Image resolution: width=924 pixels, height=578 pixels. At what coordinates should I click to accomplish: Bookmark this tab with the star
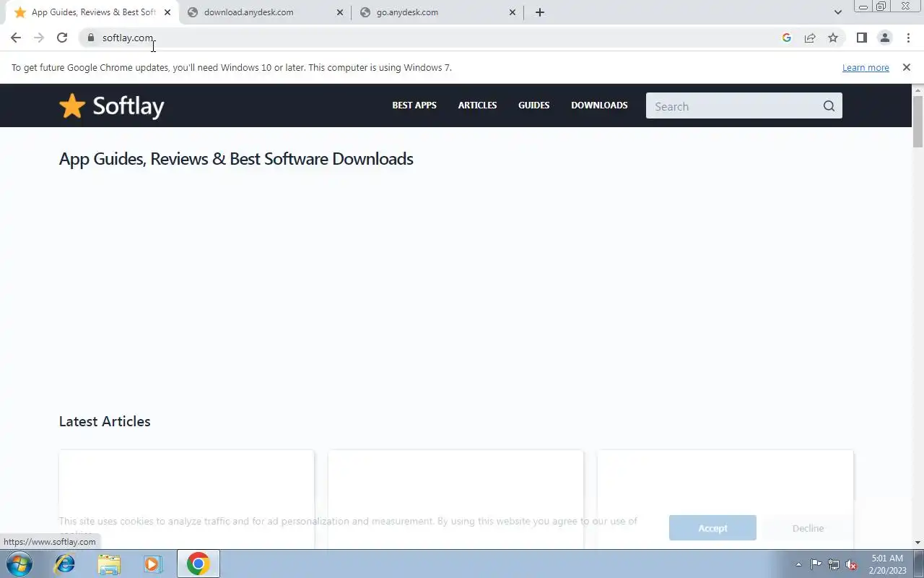(x=833, y=38)
